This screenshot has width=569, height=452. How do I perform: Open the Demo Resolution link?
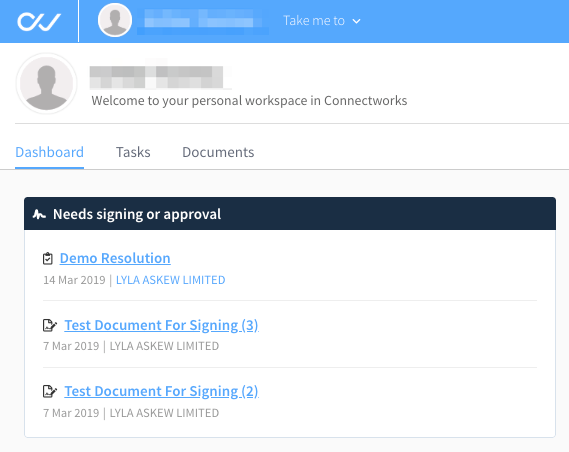[115, 258]
